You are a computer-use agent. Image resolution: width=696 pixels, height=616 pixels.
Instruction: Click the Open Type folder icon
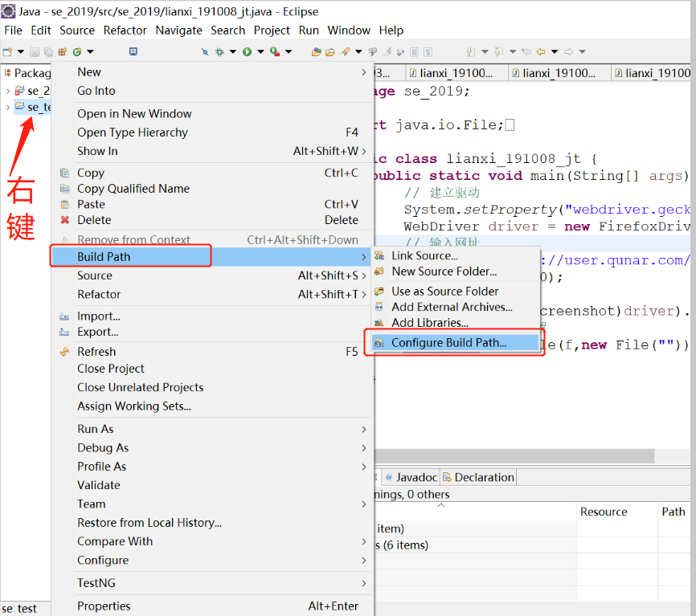317,52
